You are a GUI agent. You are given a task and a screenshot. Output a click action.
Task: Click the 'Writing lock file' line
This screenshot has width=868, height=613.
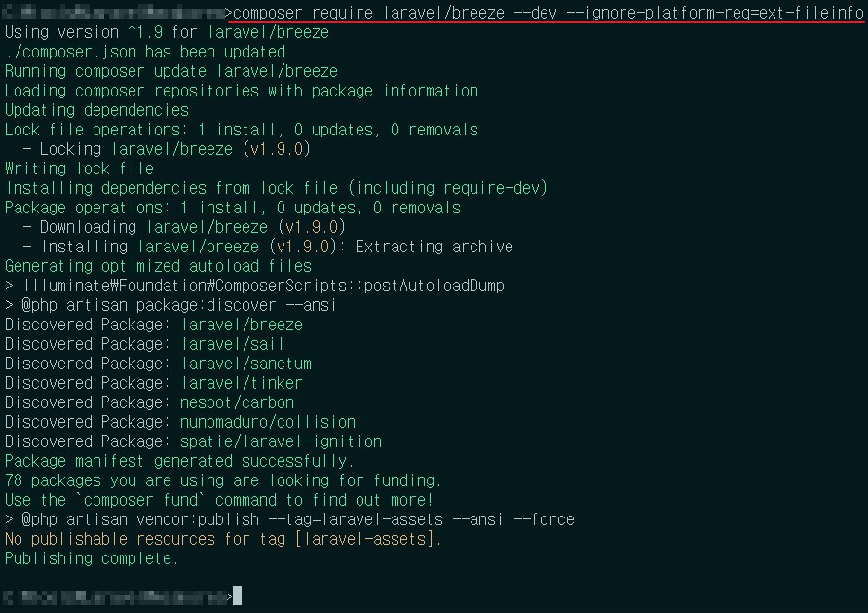point(79,168)
